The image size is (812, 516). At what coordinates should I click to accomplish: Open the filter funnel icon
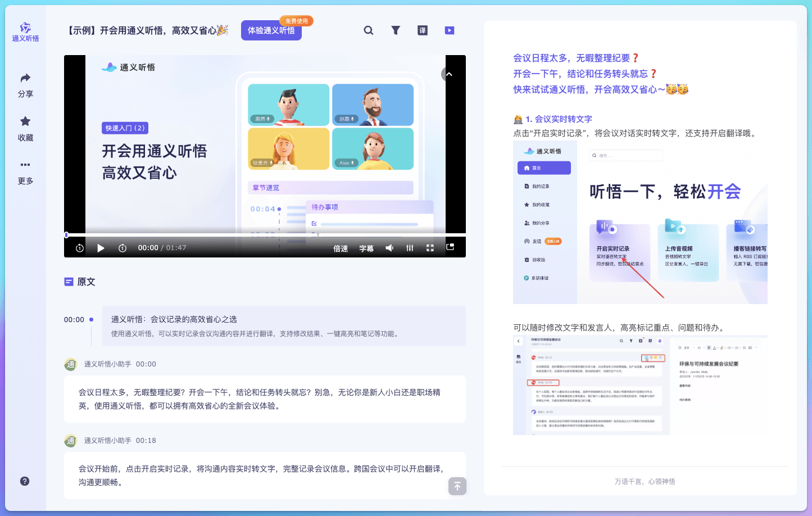tap(396, 30)
